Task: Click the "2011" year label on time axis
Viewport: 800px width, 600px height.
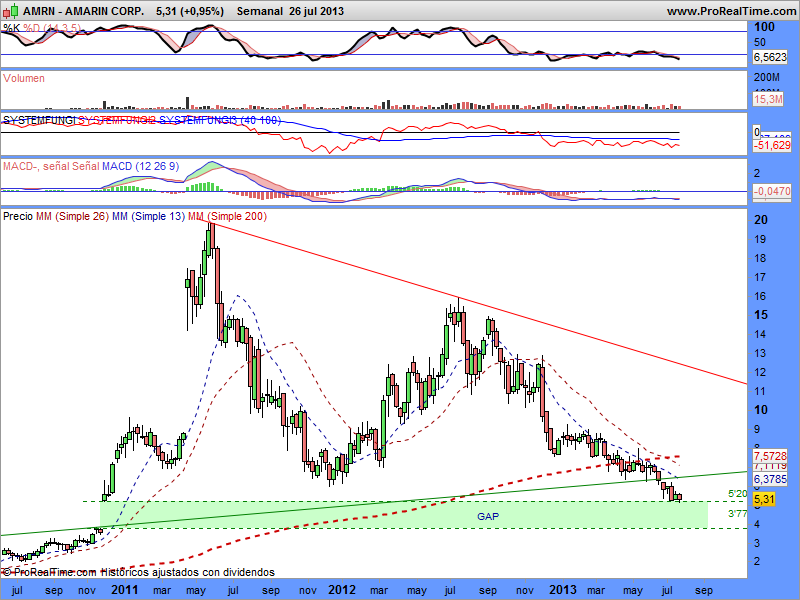Action: [124, 590]
